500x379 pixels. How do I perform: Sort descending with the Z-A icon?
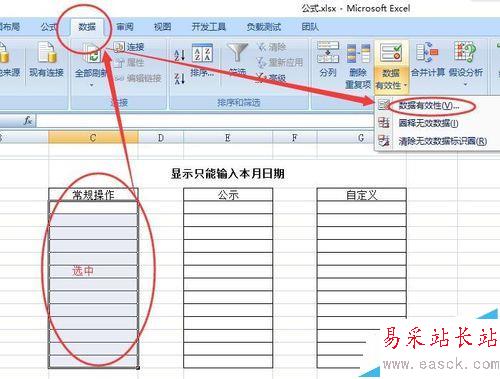coord(179,78)
